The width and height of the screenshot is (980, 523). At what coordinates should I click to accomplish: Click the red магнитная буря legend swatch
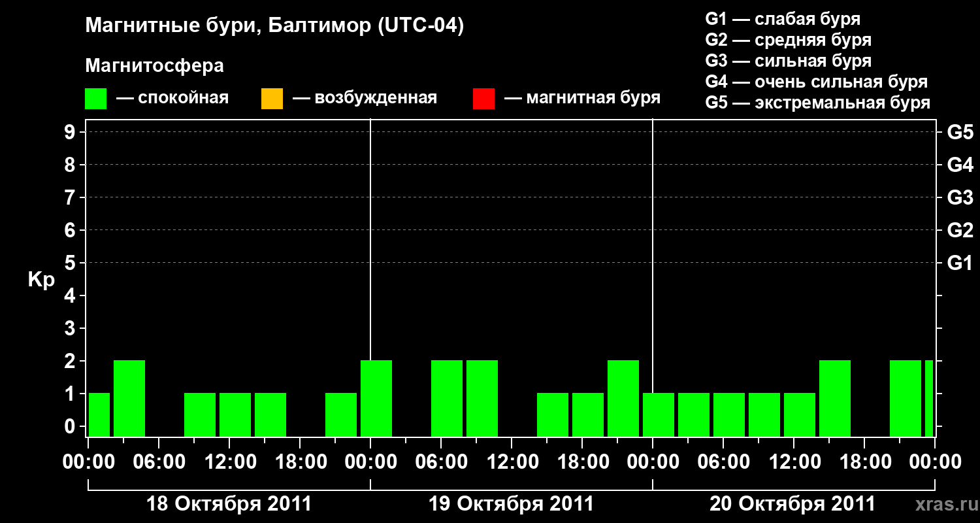(x=483, y=98)
